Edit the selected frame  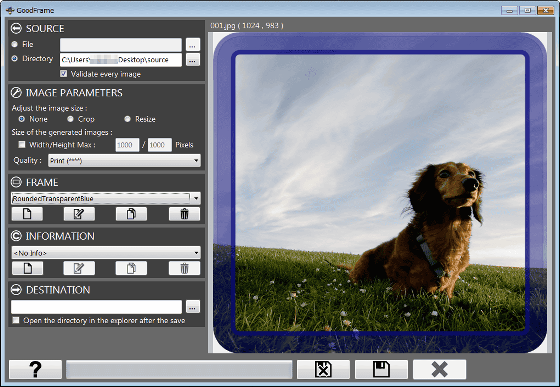tap(79, 214)
